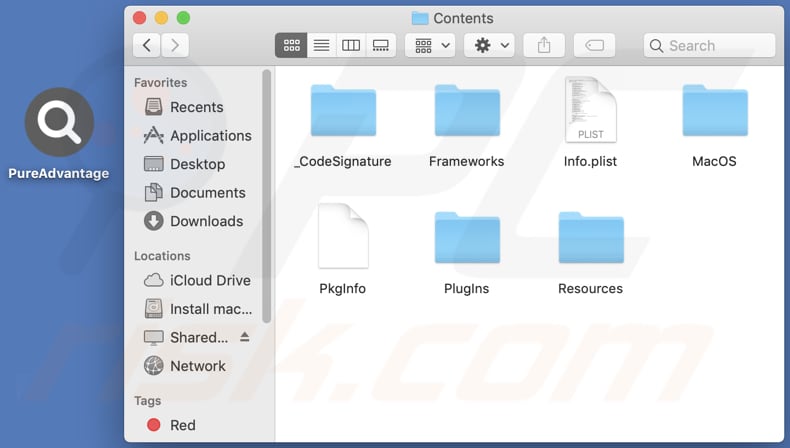Click the Edit Tags toolbar button
Viewport: 790px width, 448px height.
[595, 45]
